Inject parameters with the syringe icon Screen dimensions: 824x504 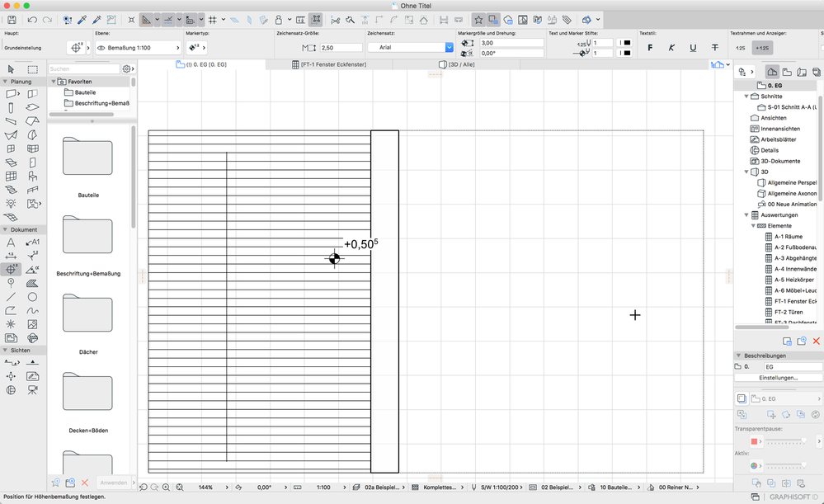click(x=97, y=20)
